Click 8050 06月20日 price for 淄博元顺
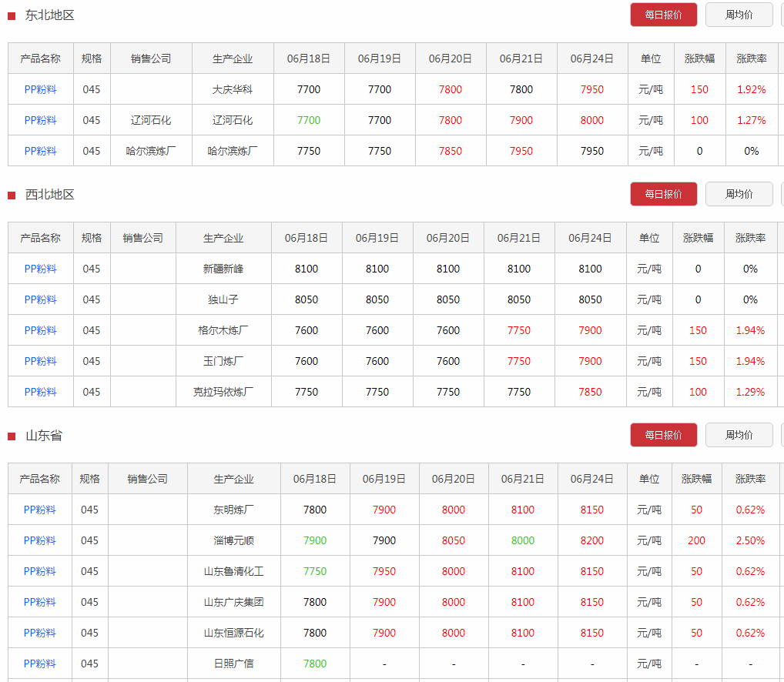 point(454,540)
